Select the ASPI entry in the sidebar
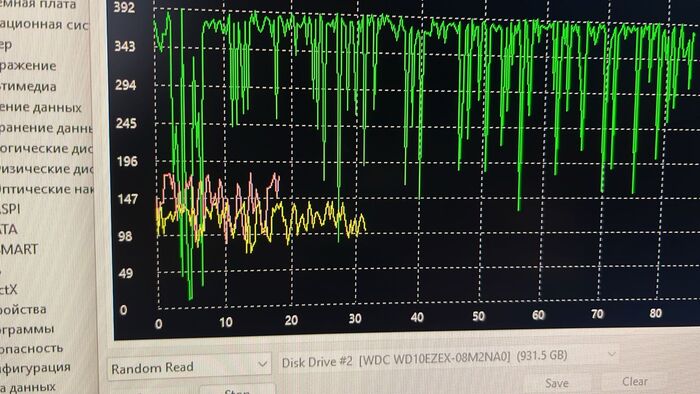Image resolution: width=700 pixels, height=394 pixels. pyautogui.click(x=10, y=209)
